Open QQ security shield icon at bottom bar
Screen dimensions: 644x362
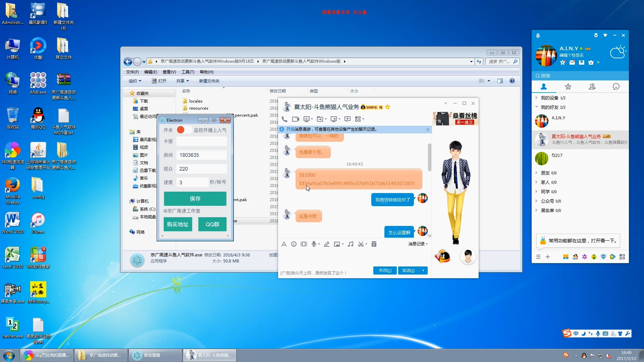coord(603,257)
